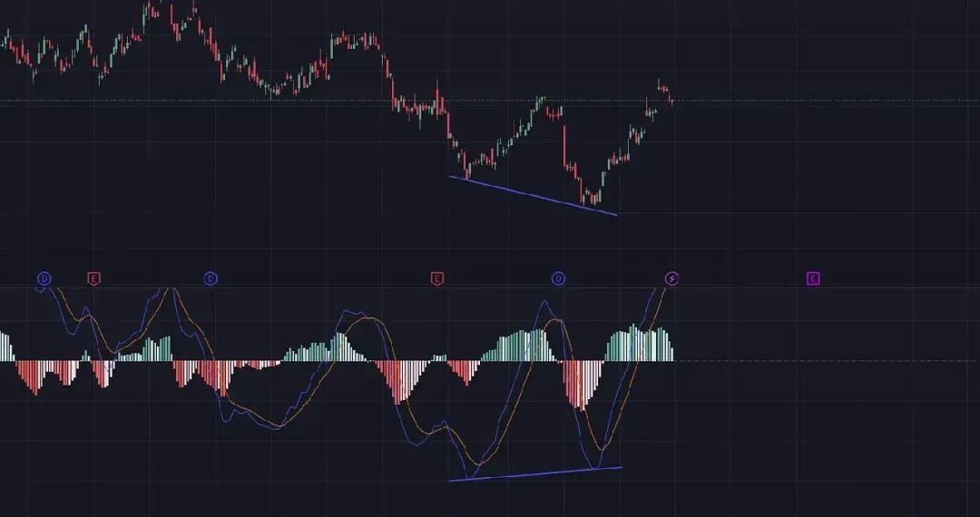The width and height of the screenshot is (980, 517).
Task: Open the dividend D marker at the chart's left edge
Action: point(44,278)
